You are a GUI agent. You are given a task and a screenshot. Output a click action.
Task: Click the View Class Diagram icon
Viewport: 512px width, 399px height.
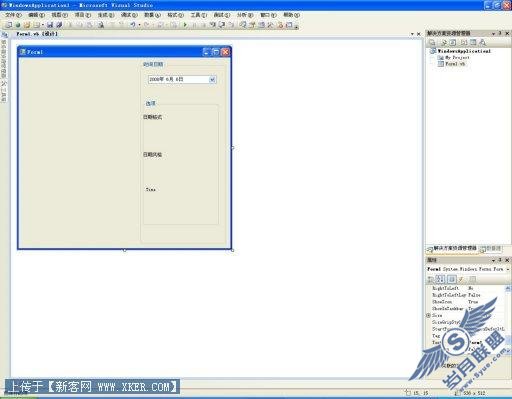pyautogui.click(x=482, y=42)
